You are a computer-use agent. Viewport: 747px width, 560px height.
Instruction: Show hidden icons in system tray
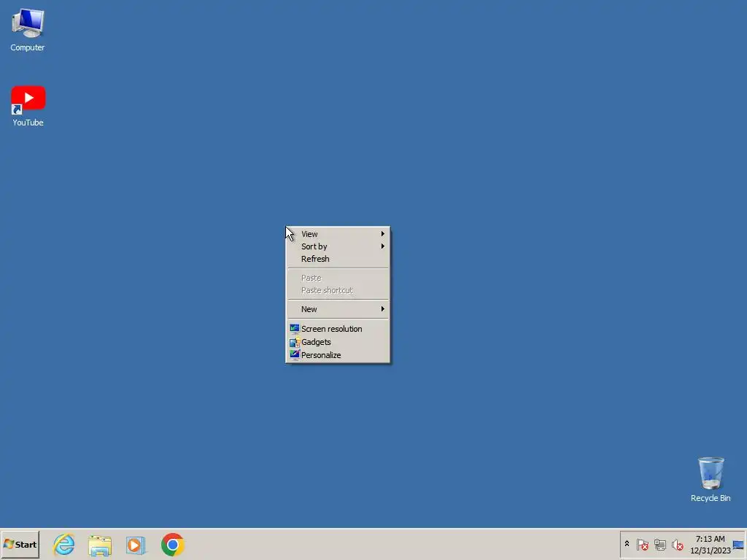[627, 544]
